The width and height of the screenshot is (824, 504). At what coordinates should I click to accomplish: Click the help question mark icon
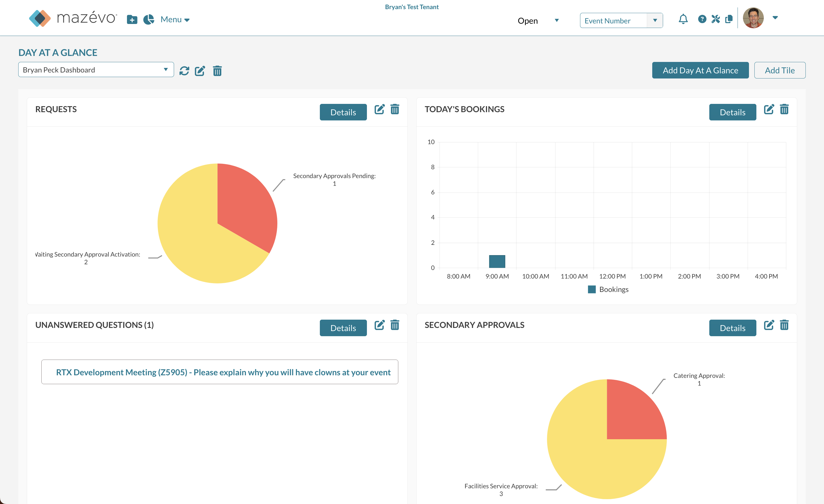coord(702,19)
